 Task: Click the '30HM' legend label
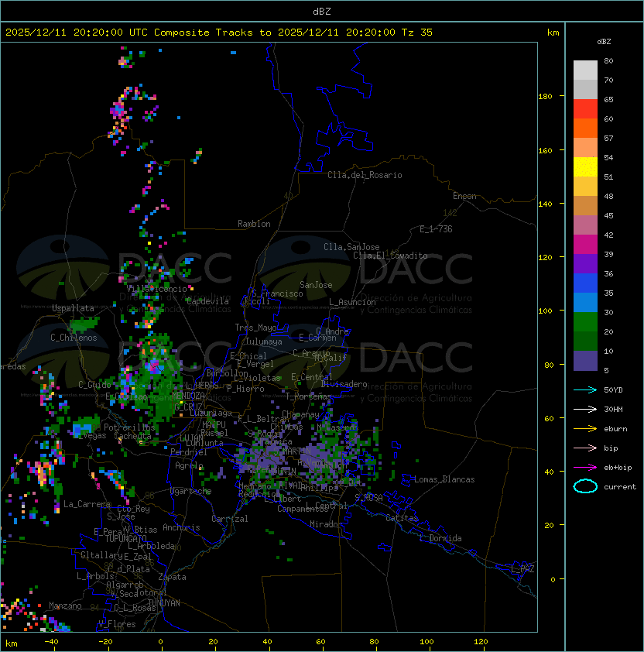613,409
